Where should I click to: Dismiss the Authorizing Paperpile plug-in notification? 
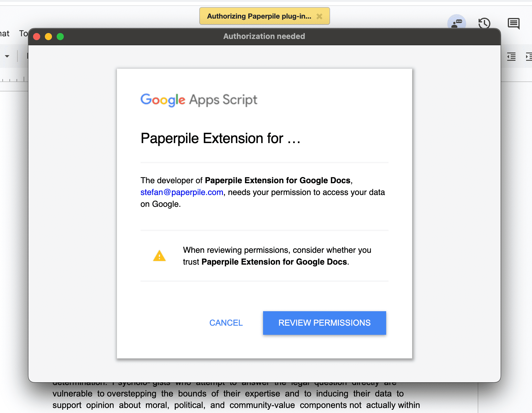pyautogui.click(x=319, y=17)
